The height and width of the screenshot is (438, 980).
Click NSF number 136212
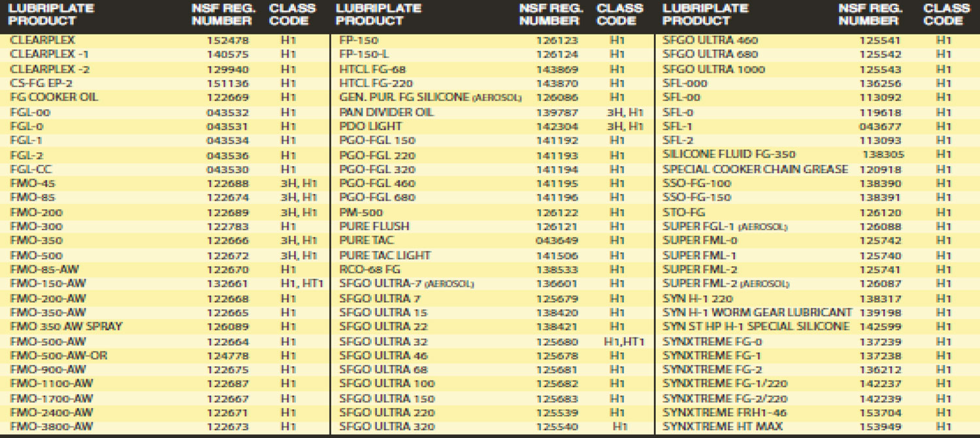882,369
